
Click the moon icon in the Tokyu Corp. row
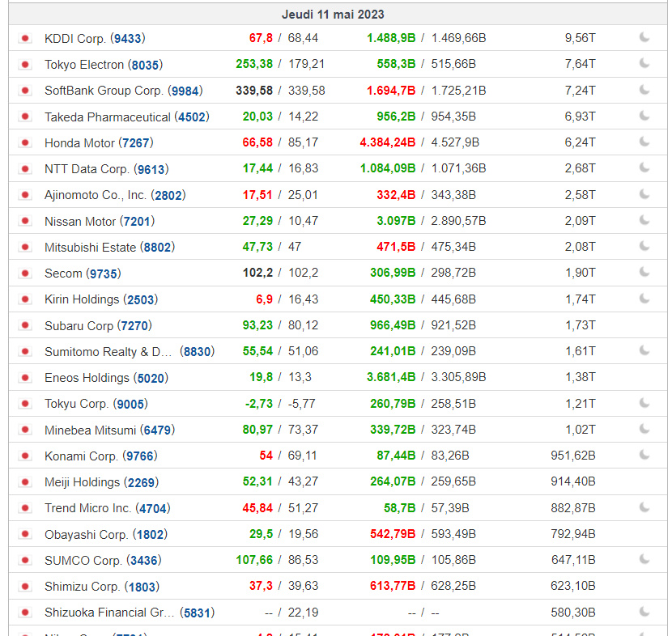(x=644, y=403)
